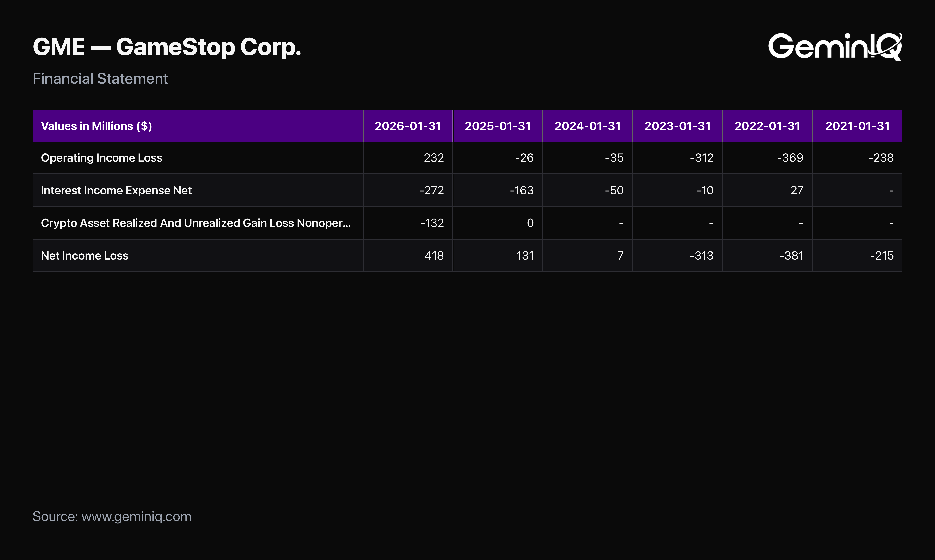Select Operating Income Loss value -35

click(x=614, y=158)
